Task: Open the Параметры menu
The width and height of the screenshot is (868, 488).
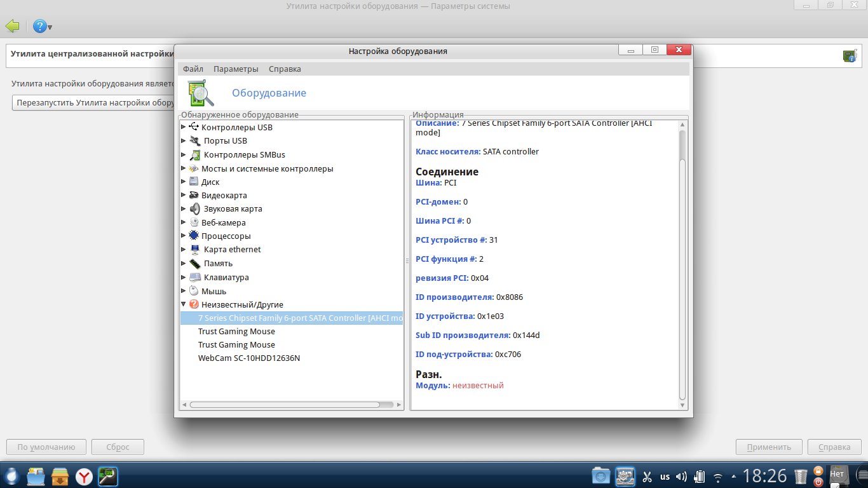Action: coord(236,69)
